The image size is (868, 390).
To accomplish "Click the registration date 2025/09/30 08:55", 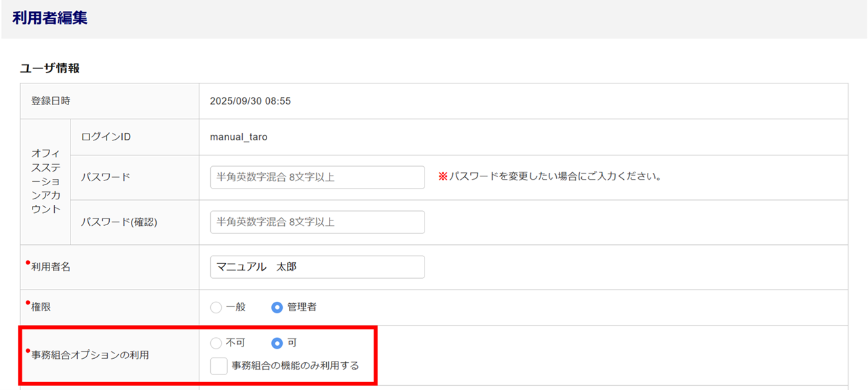I will [250, 101].
